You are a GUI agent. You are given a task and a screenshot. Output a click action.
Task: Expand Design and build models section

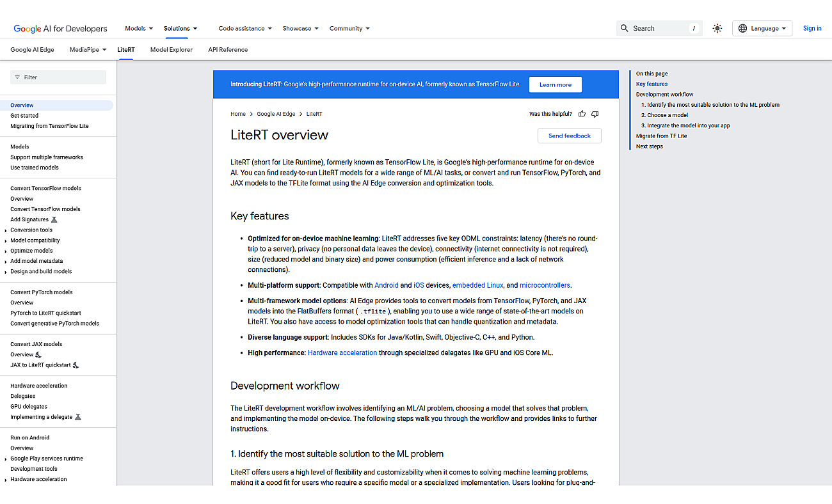click(6, 272)
